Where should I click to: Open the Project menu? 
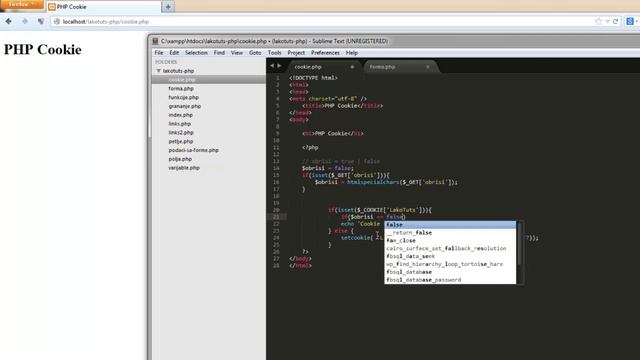click(x=296, y=53)
